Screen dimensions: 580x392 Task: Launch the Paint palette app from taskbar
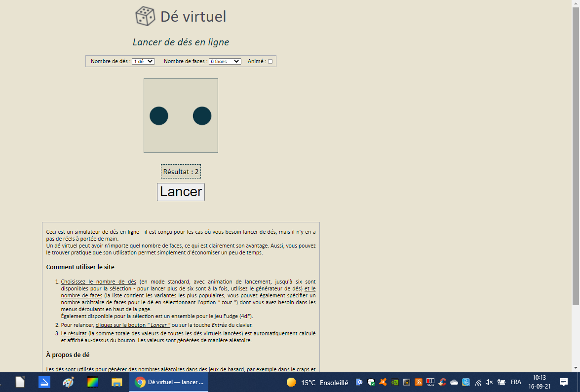69,382
